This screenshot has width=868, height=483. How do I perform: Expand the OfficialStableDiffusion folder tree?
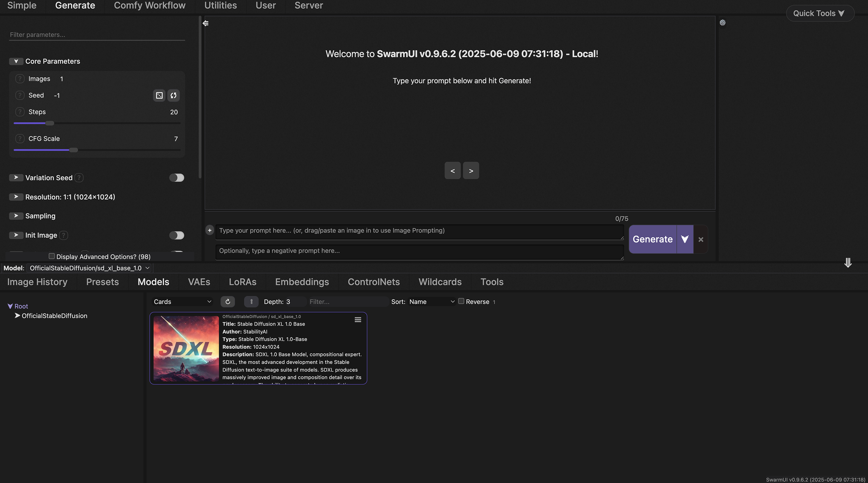pos(17,316)
